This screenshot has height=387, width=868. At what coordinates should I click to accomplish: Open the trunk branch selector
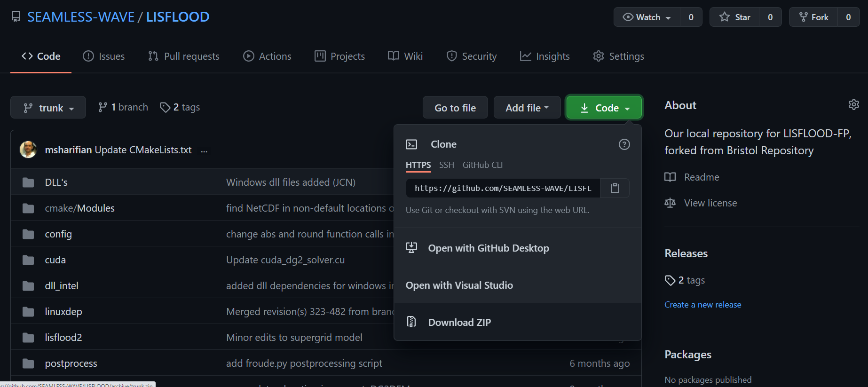48,107
